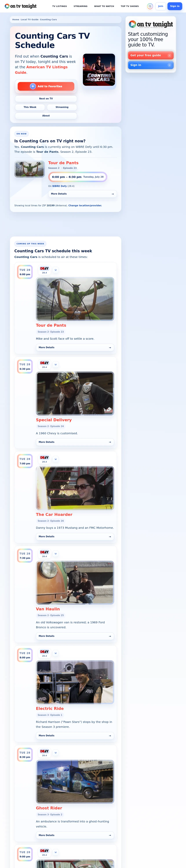This screenshot has width=186, height=868.
Task: Click the On TV Tonight logo in header
Action: [21, 6]
